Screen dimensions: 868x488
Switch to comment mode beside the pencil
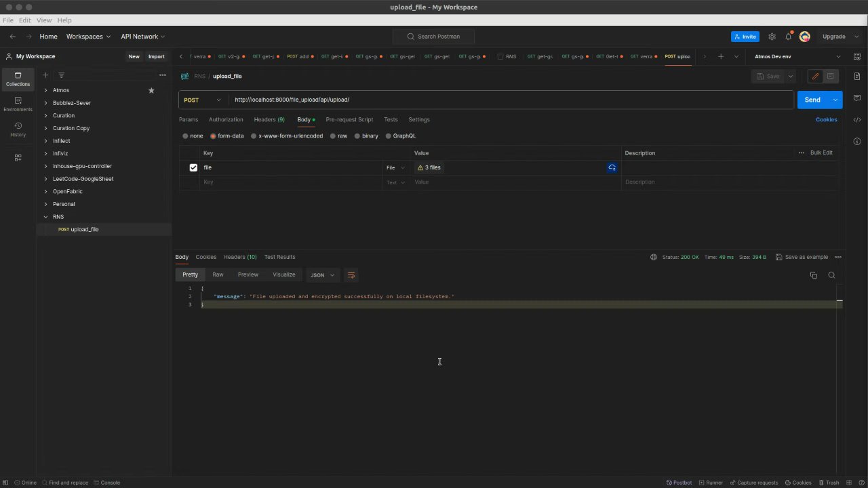831,77
